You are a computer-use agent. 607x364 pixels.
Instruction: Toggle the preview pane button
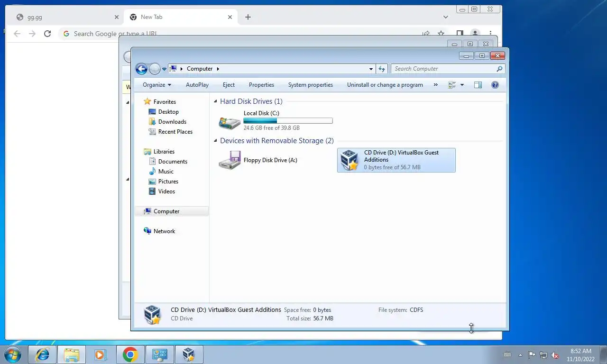(x=478, y=85)
